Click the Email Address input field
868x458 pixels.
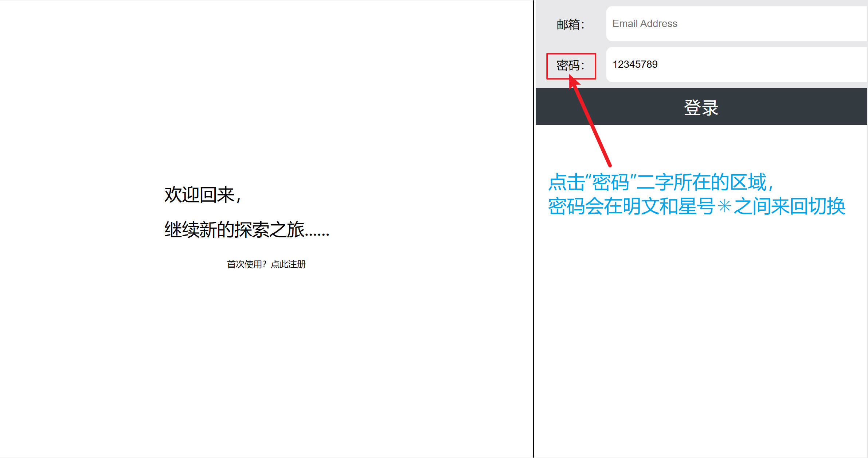(x=736, y=24)
